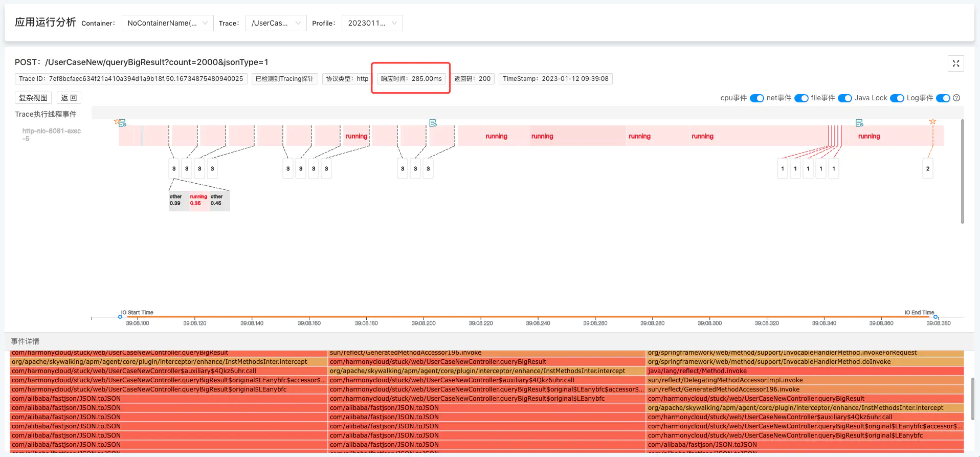Click the fullscreen expand icon
Screen dimensions: 980x457
tap(955, 63)
